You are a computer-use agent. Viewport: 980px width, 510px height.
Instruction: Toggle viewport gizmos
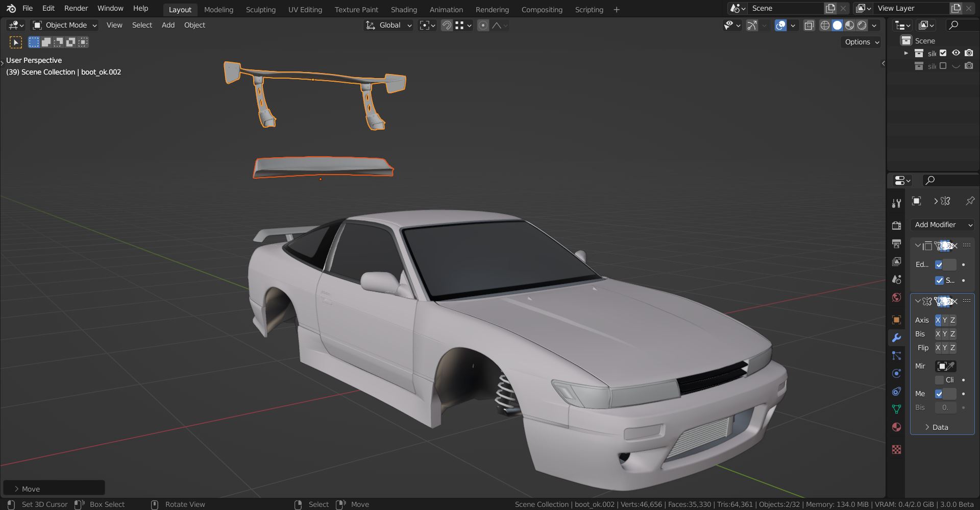[752, 25]
